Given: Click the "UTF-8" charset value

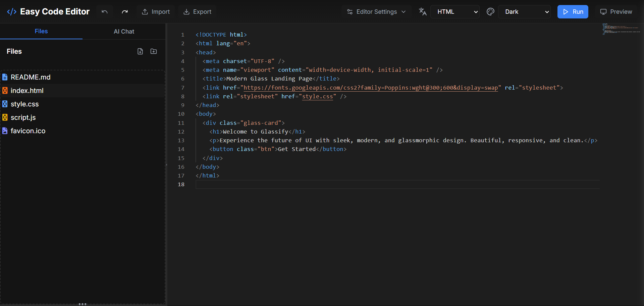Looking at the screenshot, I should pos(263,61).
